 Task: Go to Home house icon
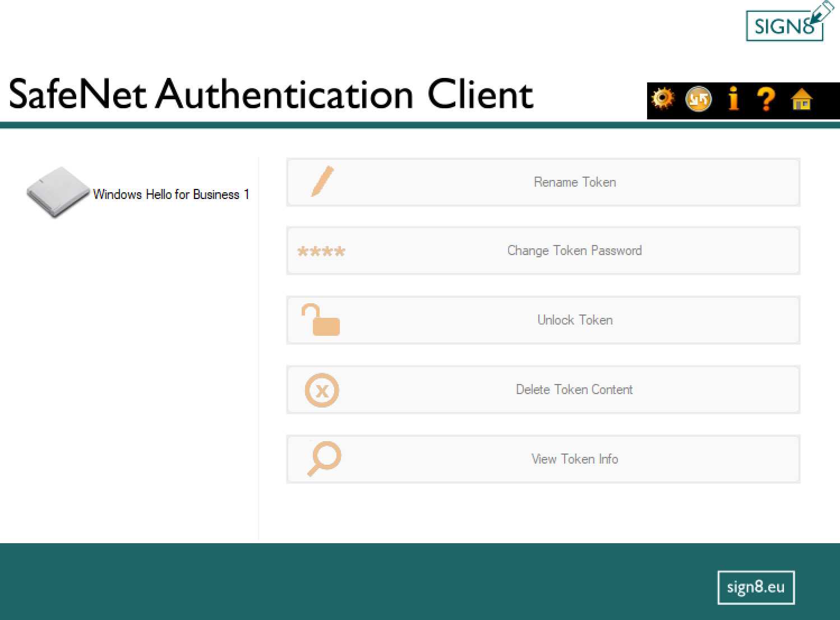(x=802, y=99)
